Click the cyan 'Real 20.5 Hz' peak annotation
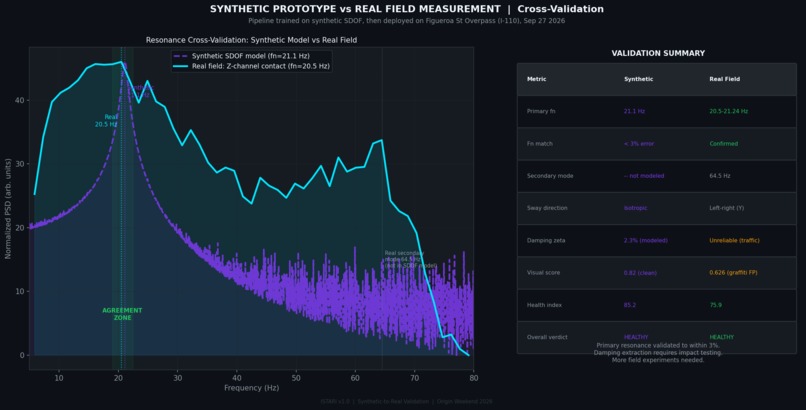The height and width of the screenshot is (410, 806). coord(106,121)
